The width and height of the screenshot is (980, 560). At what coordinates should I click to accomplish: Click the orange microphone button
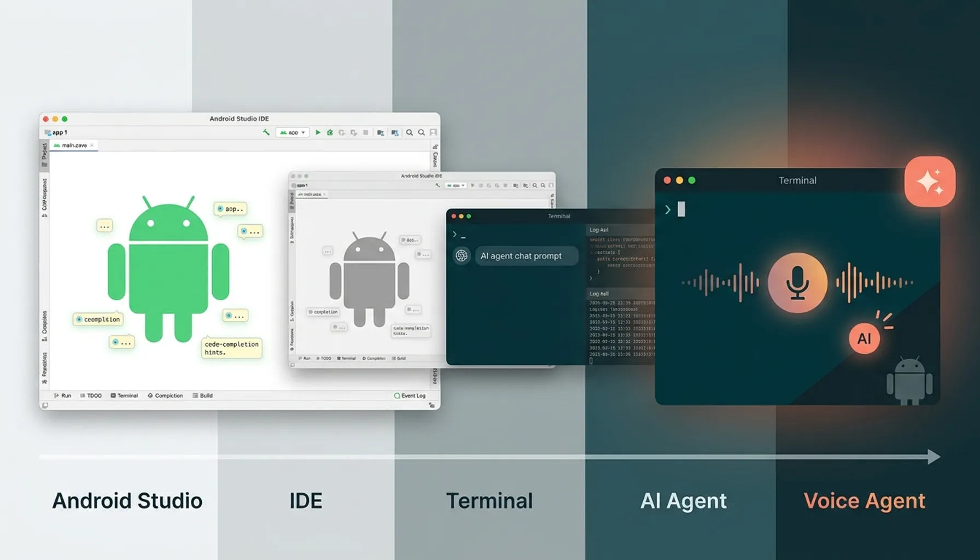(x=797, y=283)
